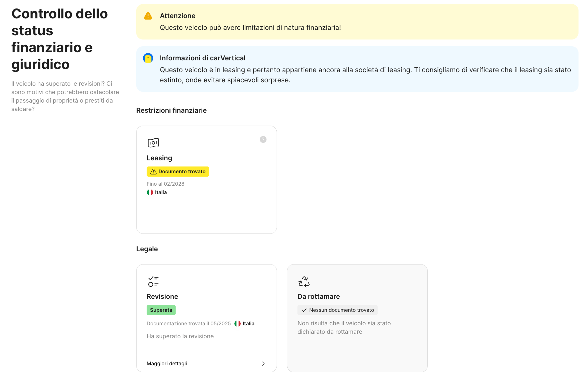Click the Legale section heading
The image size is (588, 379).
(147, 249)
